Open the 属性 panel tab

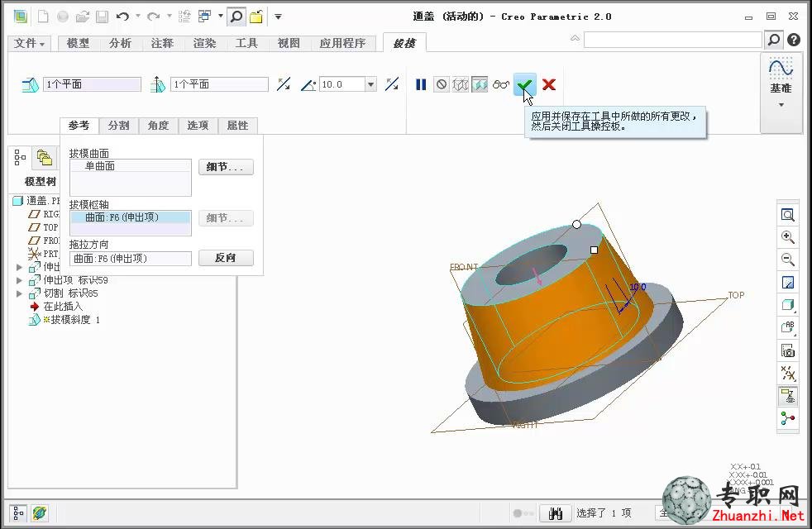237,126
